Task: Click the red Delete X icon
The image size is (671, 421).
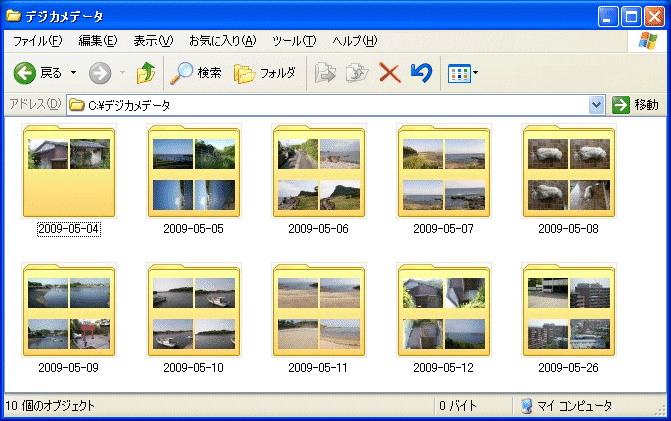Action: (389, 73)
